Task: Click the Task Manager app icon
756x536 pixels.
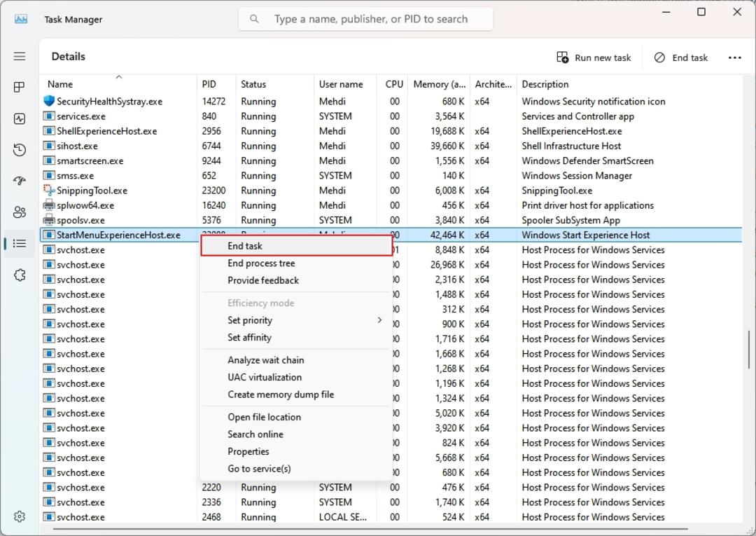Action: tap(21, 20)
